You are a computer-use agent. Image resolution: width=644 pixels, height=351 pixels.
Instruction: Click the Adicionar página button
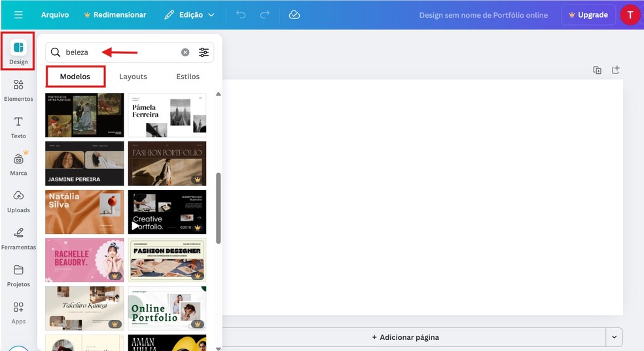(405, 337)
